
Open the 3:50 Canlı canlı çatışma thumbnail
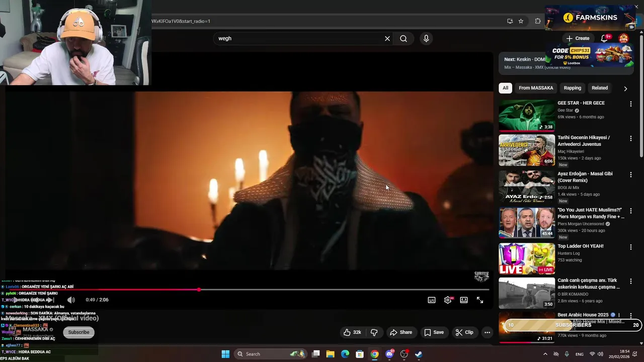pos(527,293)
